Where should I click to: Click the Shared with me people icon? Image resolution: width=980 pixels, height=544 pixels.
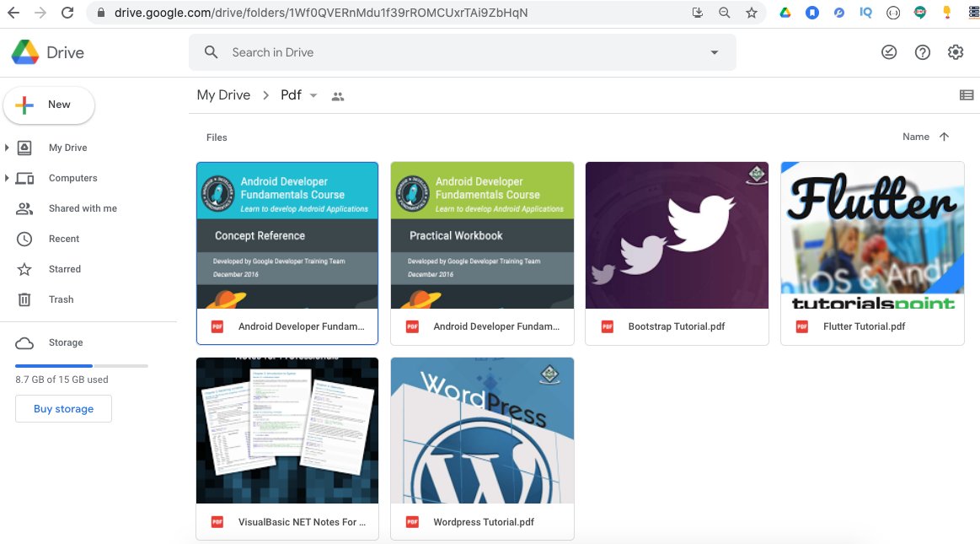pos(24,208)
